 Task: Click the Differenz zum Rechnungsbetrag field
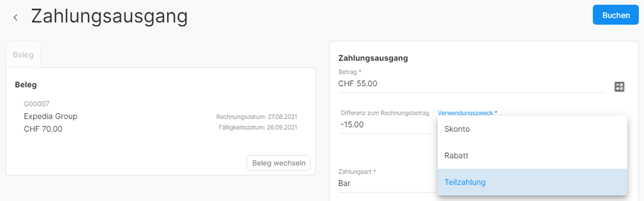point(386,124)
